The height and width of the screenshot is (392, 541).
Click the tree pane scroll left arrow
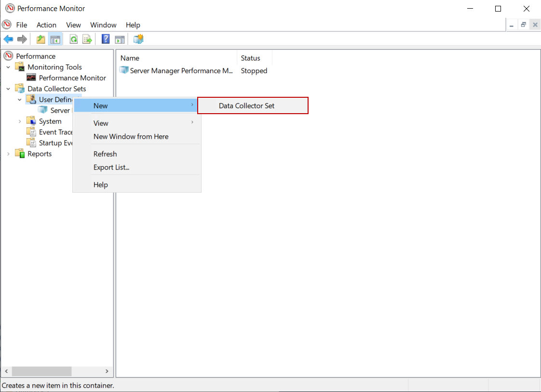click(7, 371)
